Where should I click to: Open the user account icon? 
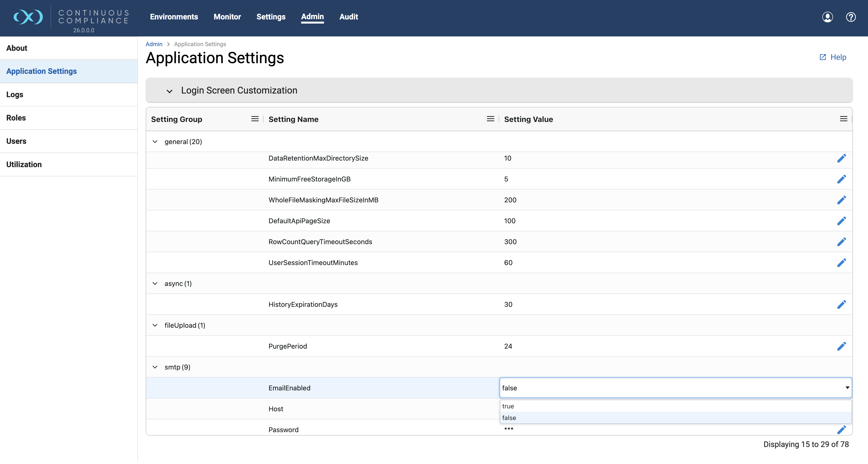828,17
